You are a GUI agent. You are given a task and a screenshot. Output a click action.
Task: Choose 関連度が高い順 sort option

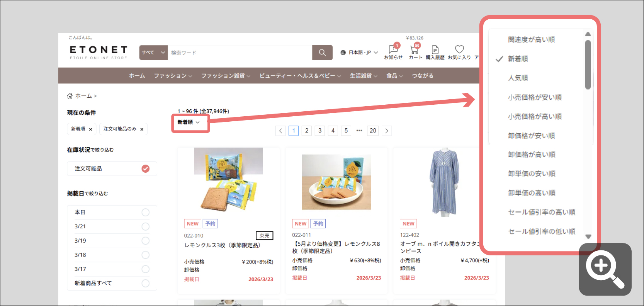[x=532, y=39]
